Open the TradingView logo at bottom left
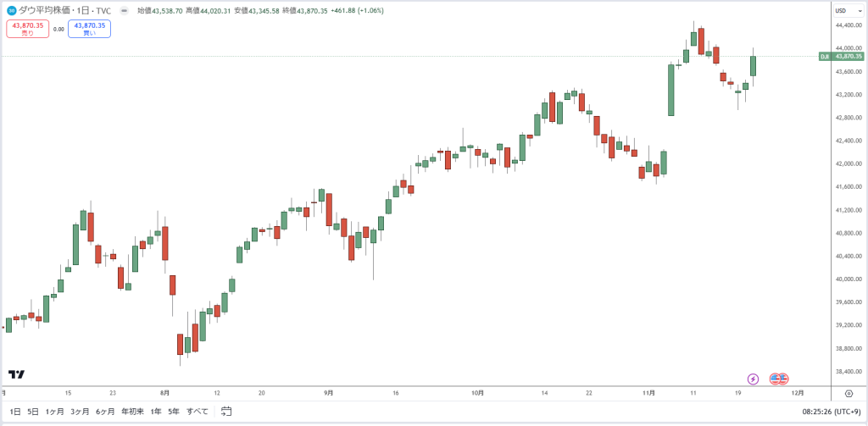Viewport: 868px width, 426px height. 17,374
